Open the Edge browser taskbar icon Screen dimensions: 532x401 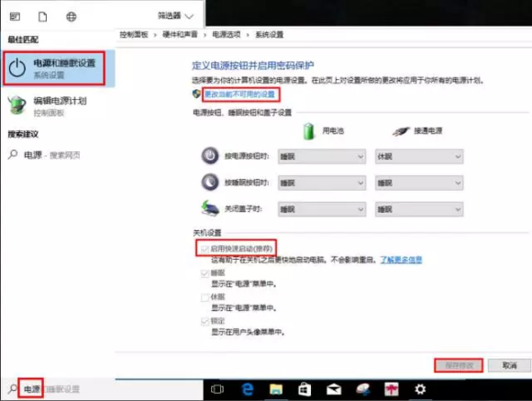tap(248, 389)
